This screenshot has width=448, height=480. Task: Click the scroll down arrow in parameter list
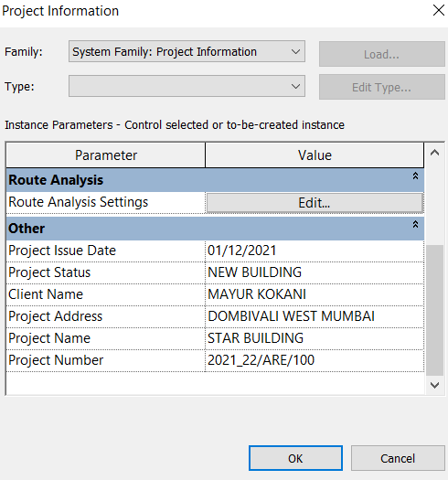click(434, 385)
